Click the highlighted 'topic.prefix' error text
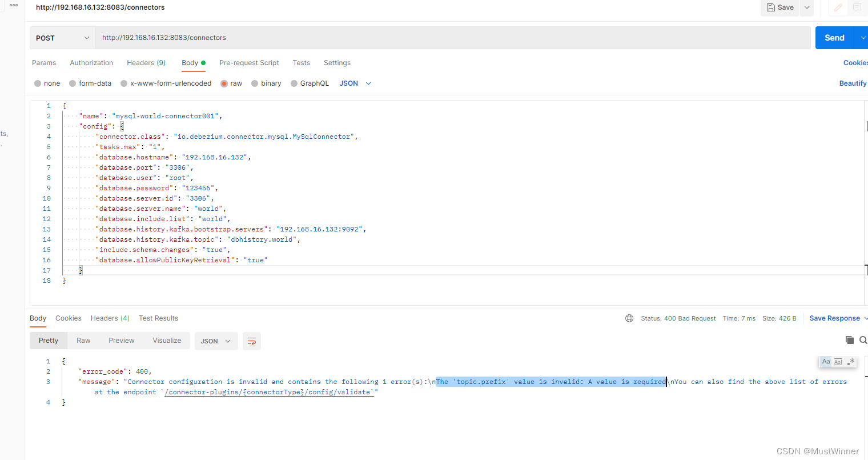Screen dimensions: 868x460 click(x=551, y=382)
